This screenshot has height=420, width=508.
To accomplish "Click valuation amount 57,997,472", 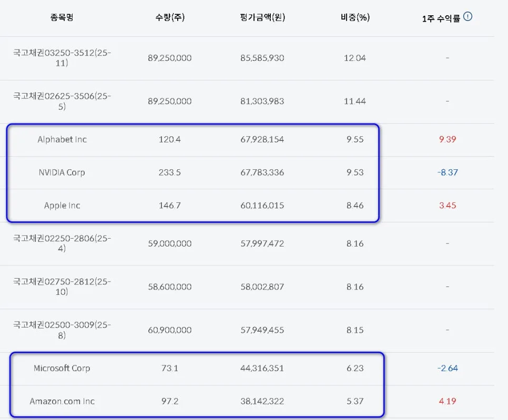I will pos(262,243).
